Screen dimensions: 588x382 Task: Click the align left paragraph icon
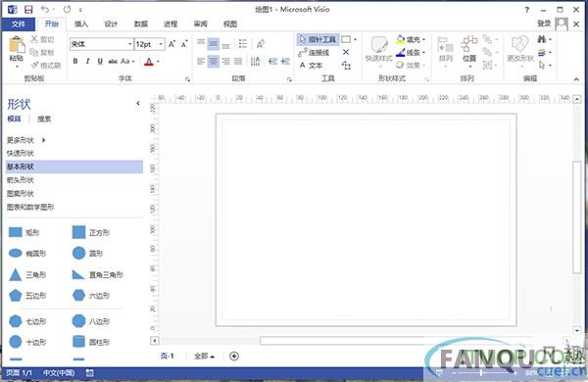click(x=201, y=61)
